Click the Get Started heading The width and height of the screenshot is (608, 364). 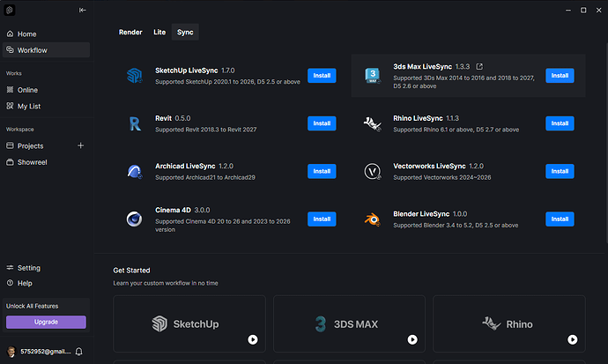pyautogui.click(x=131, y=271)
